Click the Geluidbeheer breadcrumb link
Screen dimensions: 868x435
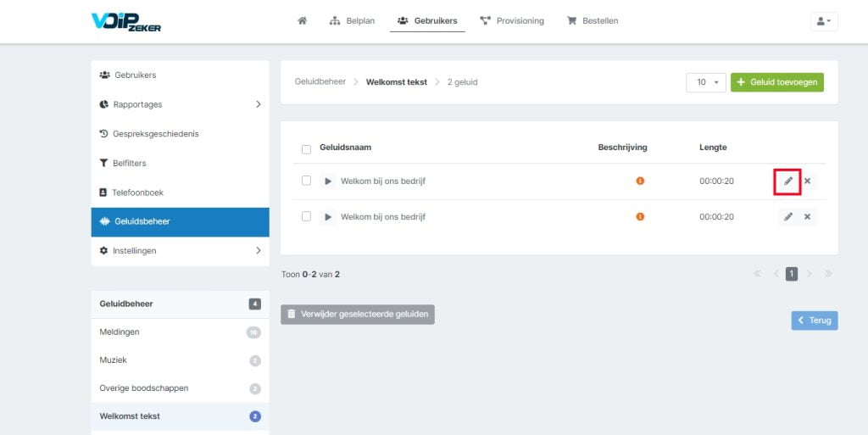point(320,82)
